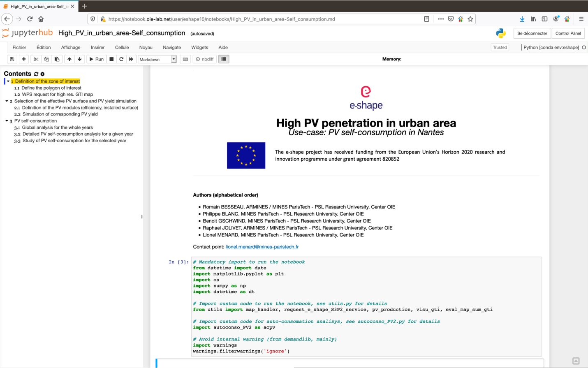588x368 pixels.
Task: Refresh the Contents table of contents
Action: (36, 74)
